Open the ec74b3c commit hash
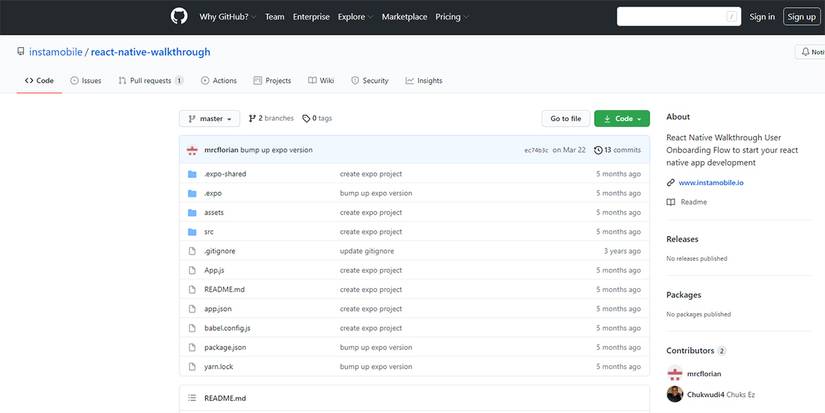The height and width of the screenshot is (413, 825). [x=536, y=150]
